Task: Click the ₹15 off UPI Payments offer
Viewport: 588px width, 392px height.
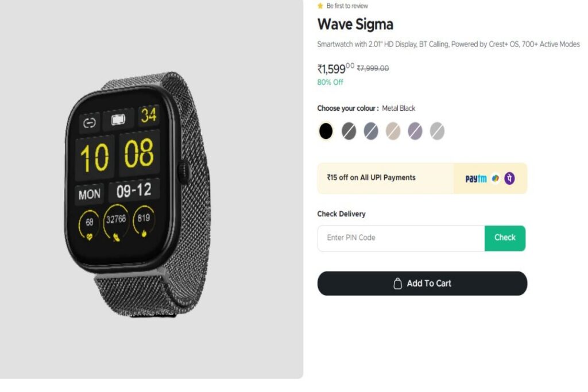Action: 422,178
